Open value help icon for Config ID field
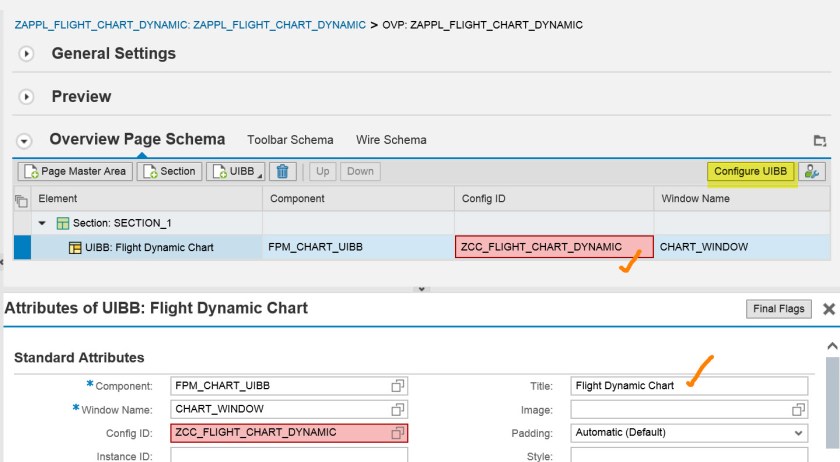840x462 pixels. [397, 433]
